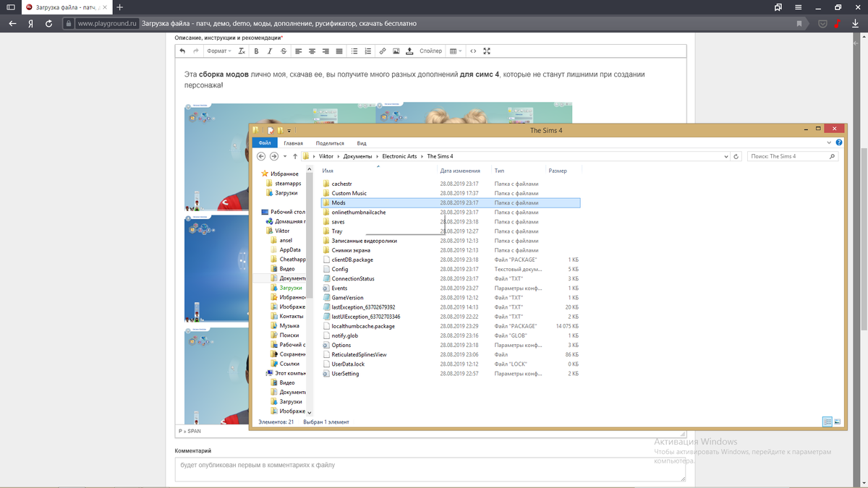Open the Главная ribbon tab
The image size is (868, 488).
[x=293, y=143]
